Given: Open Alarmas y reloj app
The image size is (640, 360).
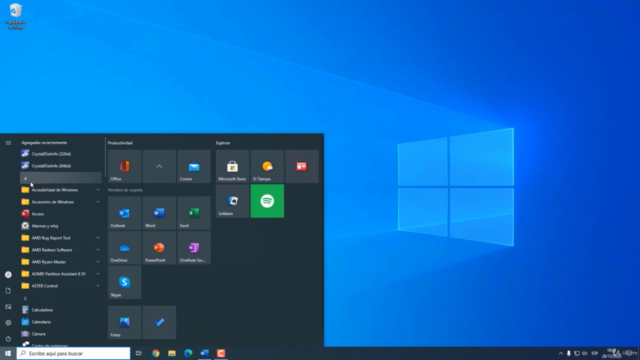Looking at the screenshot, I should pyautogui.click(x=61, y=226).
